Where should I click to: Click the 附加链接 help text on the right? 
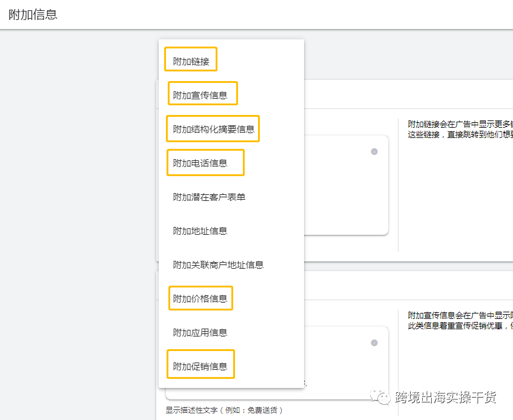[x=459, y=127]
